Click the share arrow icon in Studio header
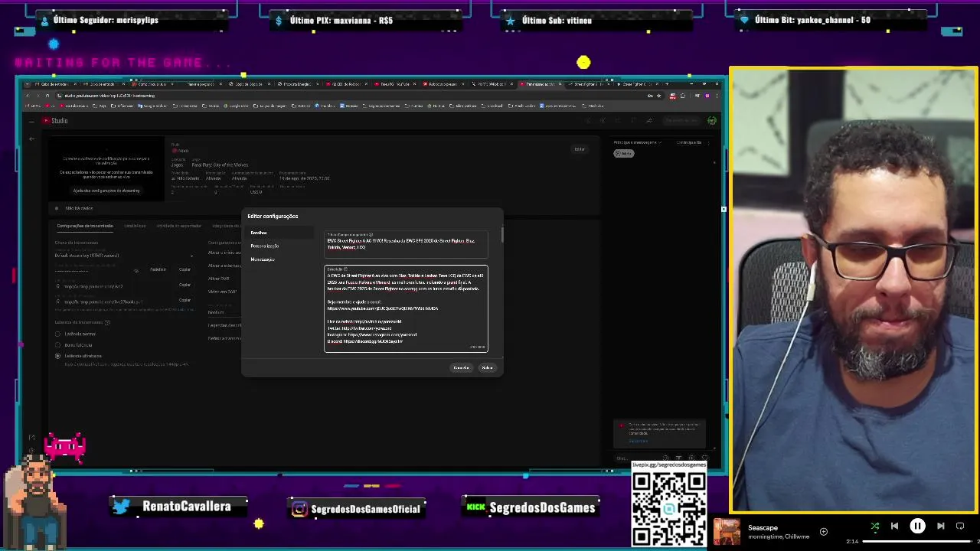The width and height of the screenshot is (980, 551). tap(648, 120)
